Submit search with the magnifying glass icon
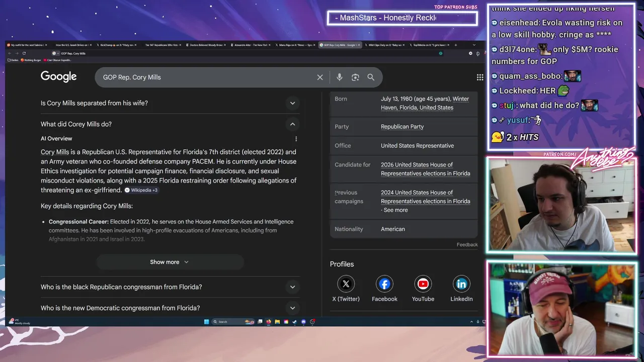Screen dimensions: 644x362 coord(371,77)
